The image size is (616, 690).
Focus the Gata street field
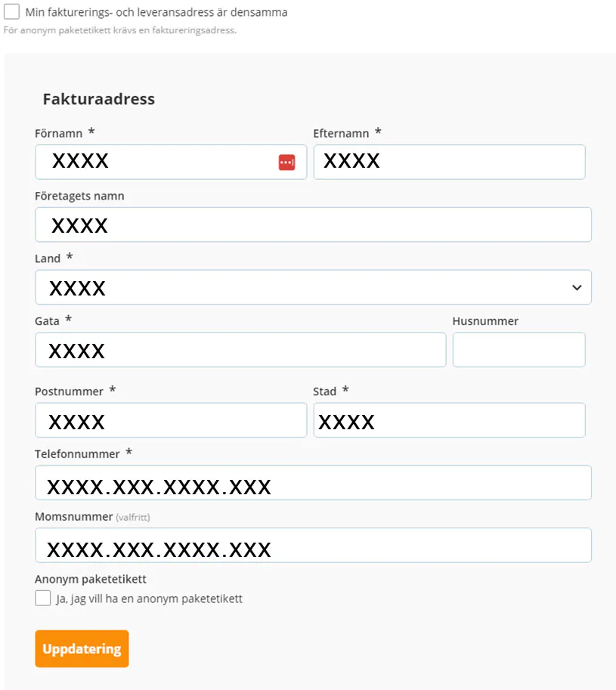pyautogui.click(x=240, y=350)
